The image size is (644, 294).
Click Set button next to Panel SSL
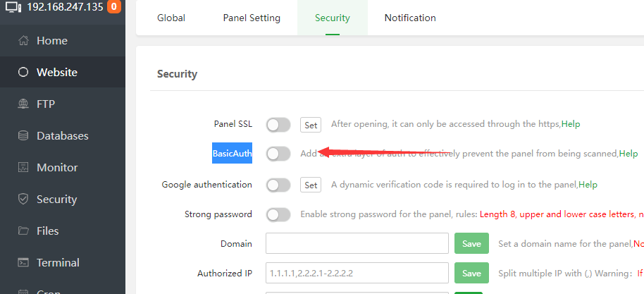[311, 125]
